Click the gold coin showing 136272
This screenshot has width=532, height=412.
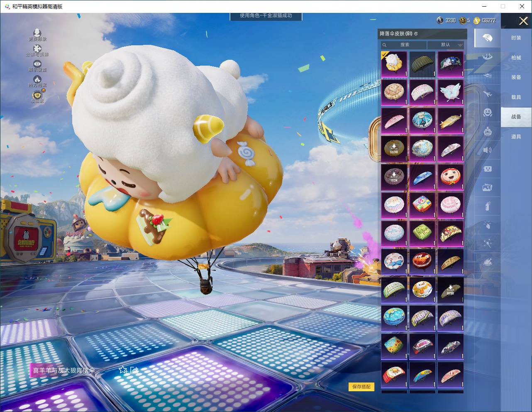click(477, 20)
